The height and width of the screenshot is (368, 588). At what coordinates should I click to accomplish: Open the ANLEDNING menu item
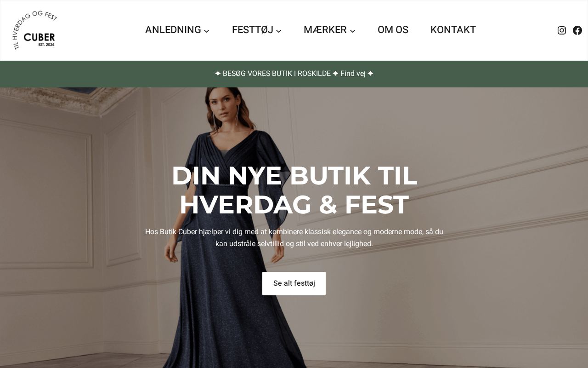coord(173,30)
